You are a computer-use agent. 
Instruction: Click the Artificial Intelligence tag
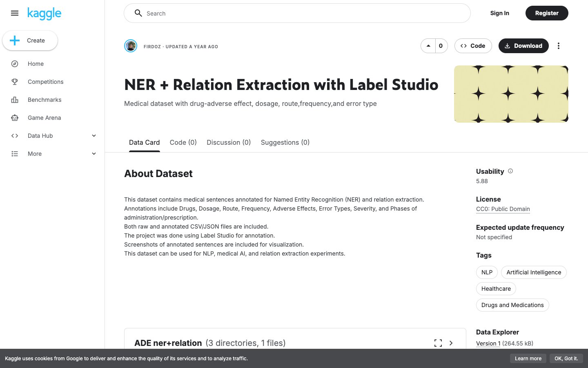pyautogui.click(x=534, y=272)
